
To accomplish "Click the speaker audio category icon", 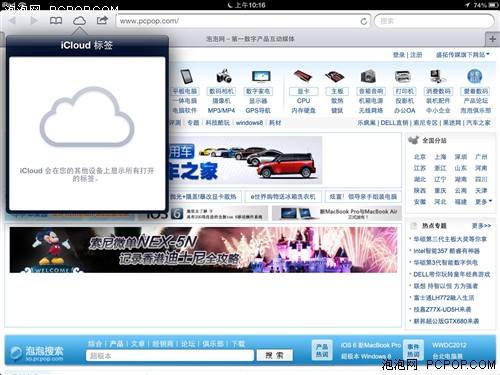I will (x=368, y=76).
